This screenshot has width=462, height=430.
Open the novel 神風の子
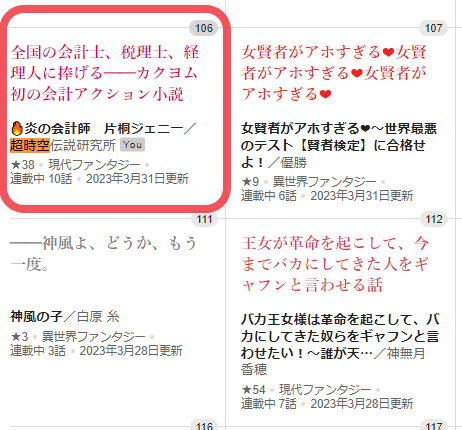point(36,316)
